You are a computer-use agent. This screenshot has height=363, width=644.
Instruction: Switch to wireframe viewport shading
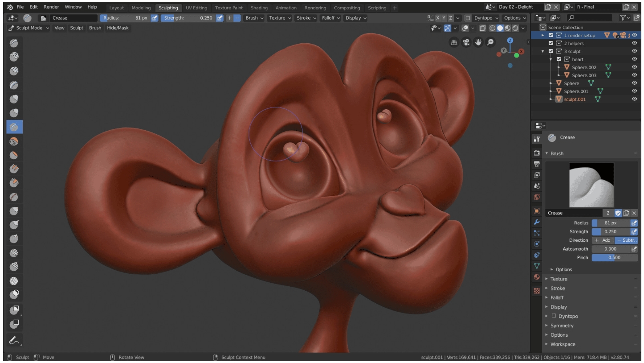pos(492,28)
